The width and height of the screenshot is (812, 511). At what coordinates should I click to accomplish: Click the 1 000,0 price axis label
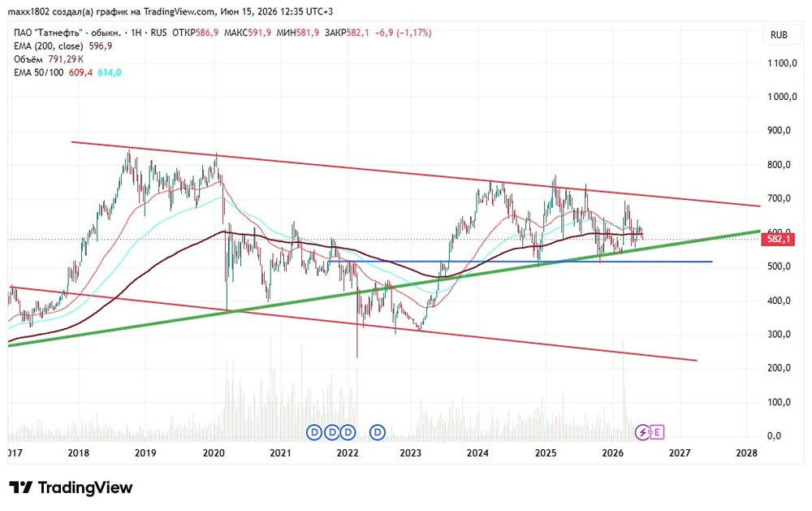pos(782,97)
